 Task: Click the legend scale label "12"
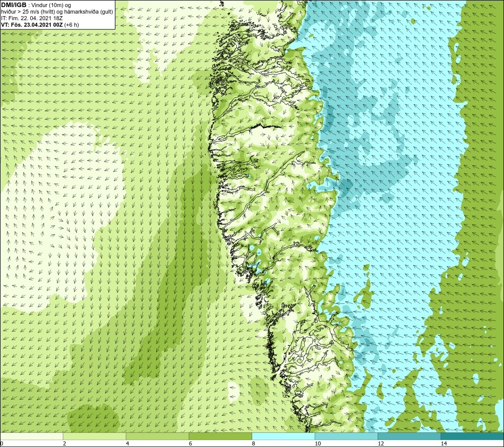pyautogui.click(x=381, y=444)
